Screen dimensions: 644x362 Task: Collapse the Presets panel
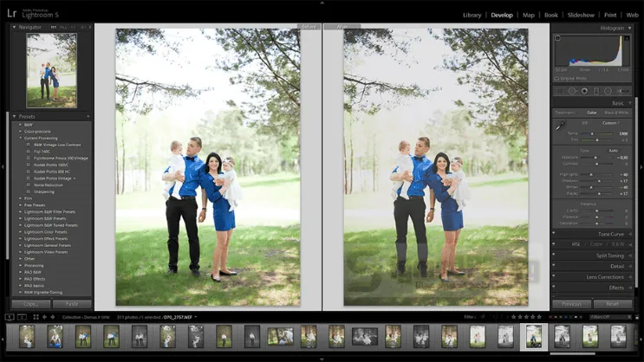14,117
